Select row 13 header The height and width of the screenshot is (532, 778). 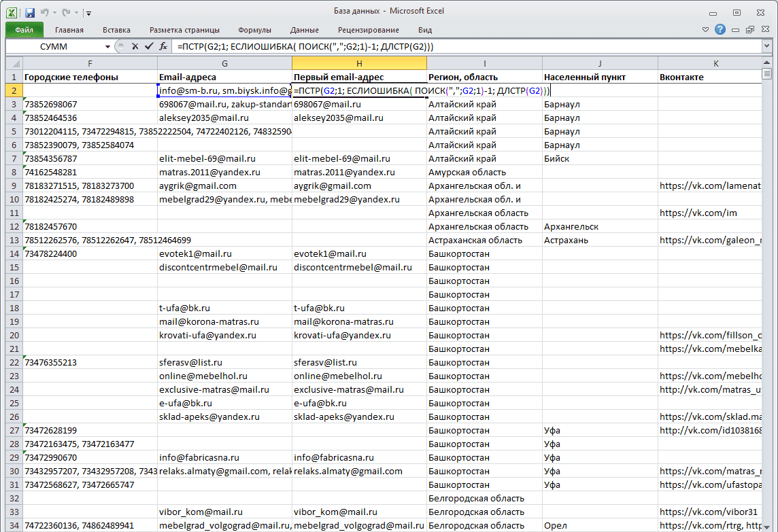pyautogui.click(x=14, y=240)
